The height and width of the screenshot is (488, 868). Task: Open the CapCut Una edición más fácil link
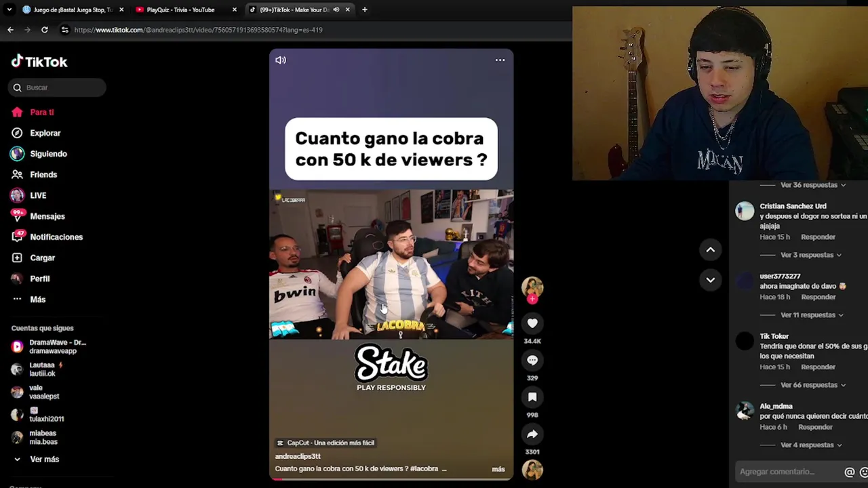tap(325, 443)
